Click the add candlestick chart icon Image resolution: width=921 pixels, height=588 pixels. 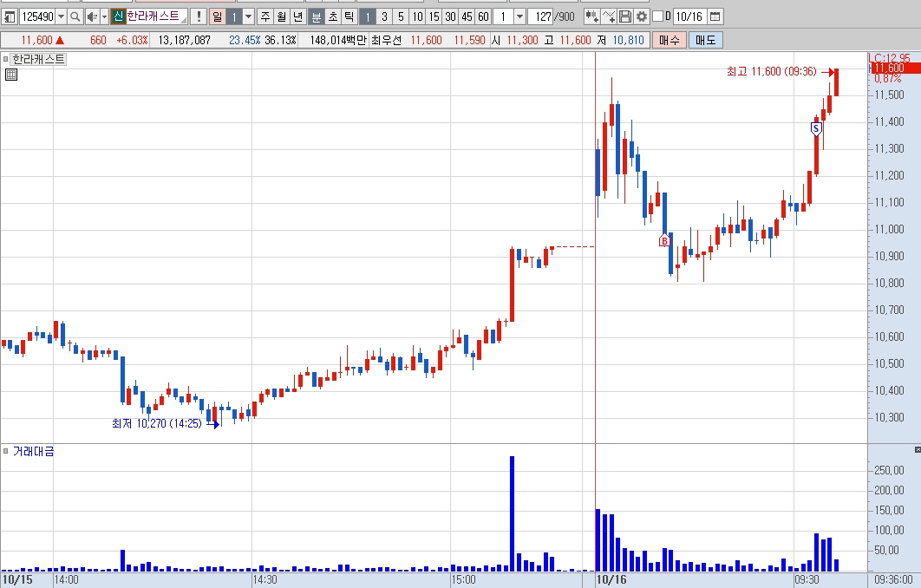(x=592, y=16)
